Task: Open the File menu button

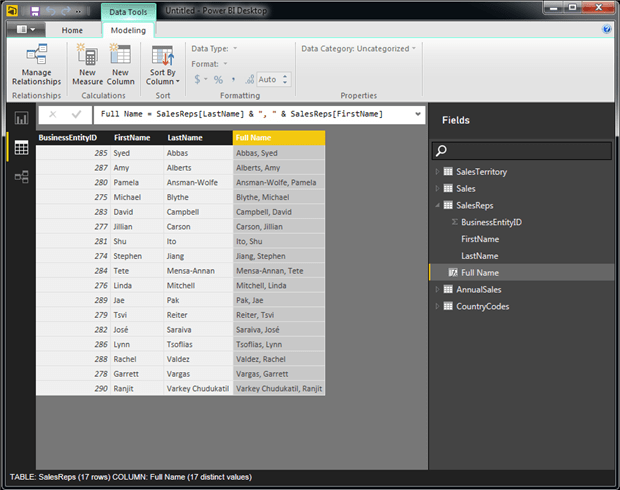Action: tap(26, 29)
